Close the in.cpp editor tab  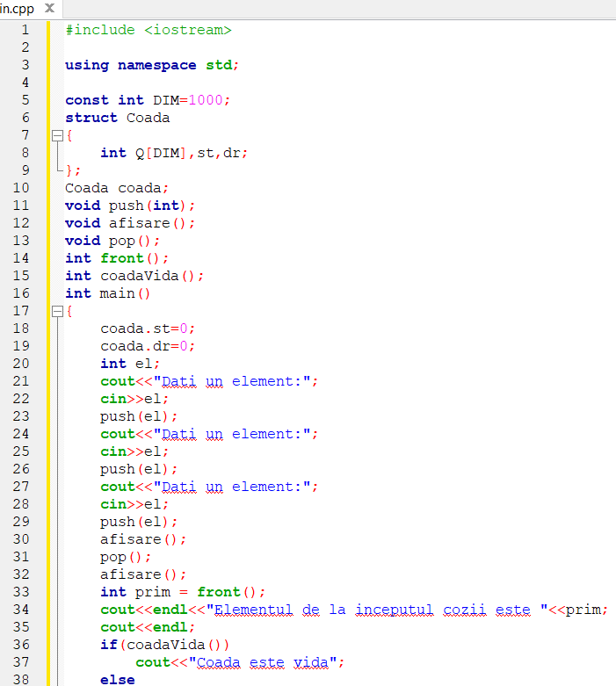click(x=48, y=8)
